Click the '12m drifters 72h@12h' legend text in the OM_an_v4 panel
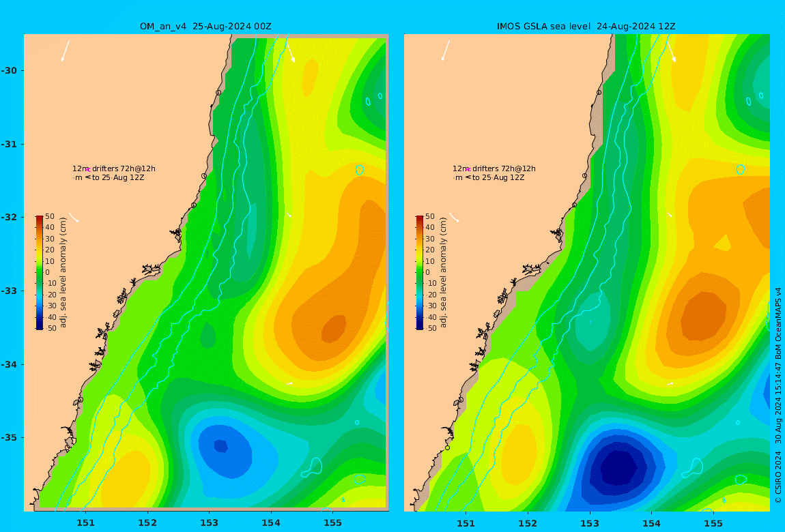This screenshot has height=532, width=785. (x=113, y=168)
